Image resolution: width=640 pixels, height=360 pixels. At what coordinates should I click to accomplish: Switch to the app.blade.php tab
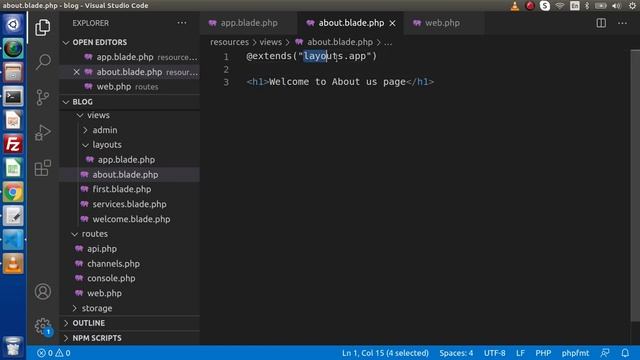(249, 23)
